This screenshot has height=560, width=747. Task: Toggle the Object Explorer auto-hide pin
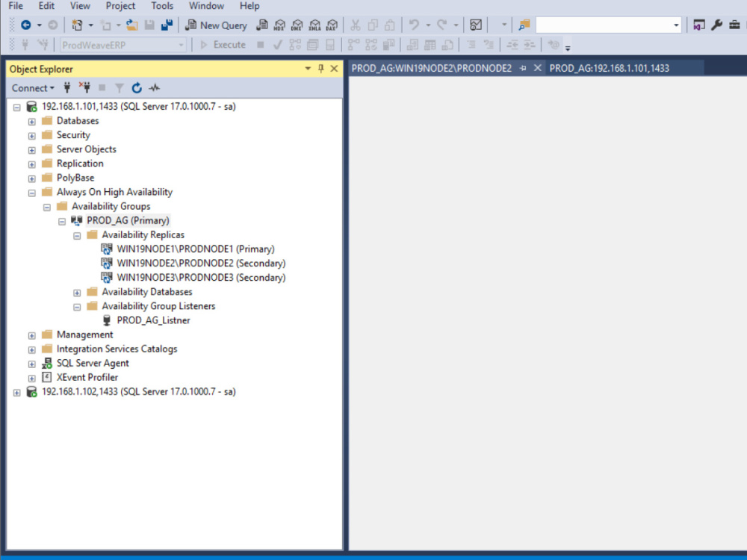tap(320, 69)
